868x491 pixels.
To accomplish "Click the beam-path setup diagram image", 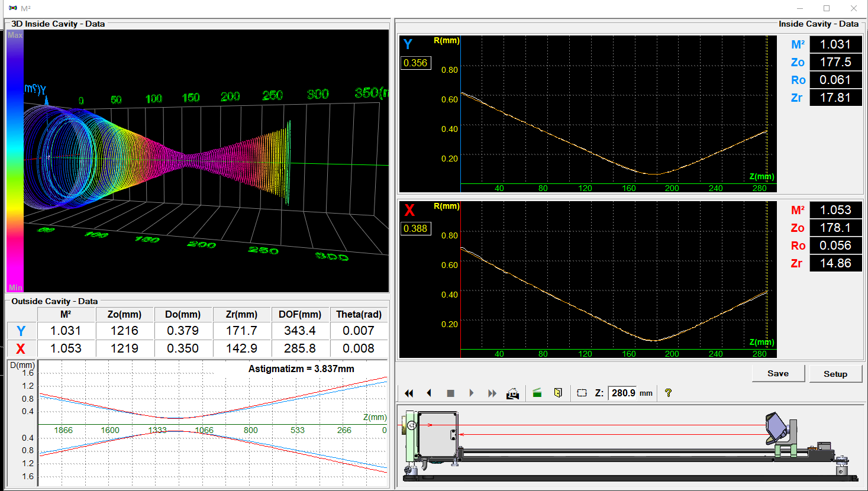I will click(x=630, y=445).
